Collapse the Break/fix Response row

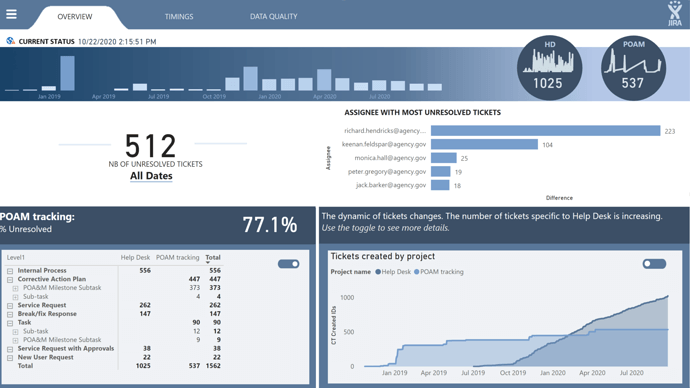[10, 315]
